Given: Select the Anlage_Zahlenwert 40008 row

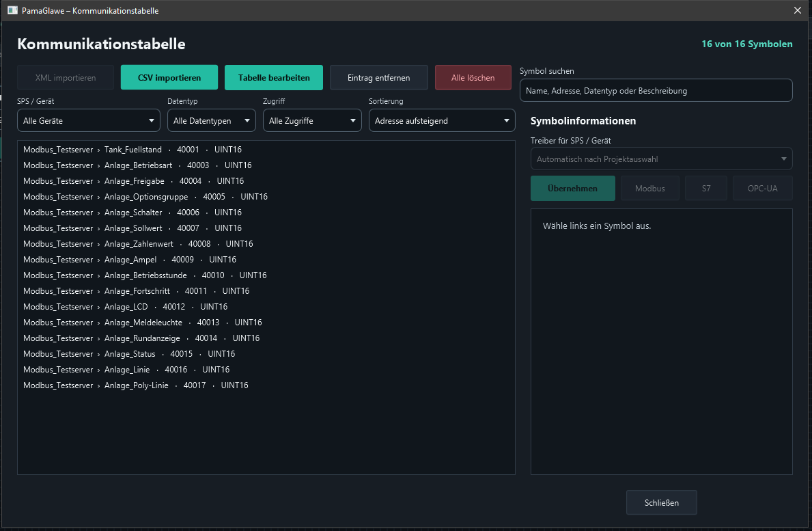Looking at the screenshot, I should [x=266, y=244].
